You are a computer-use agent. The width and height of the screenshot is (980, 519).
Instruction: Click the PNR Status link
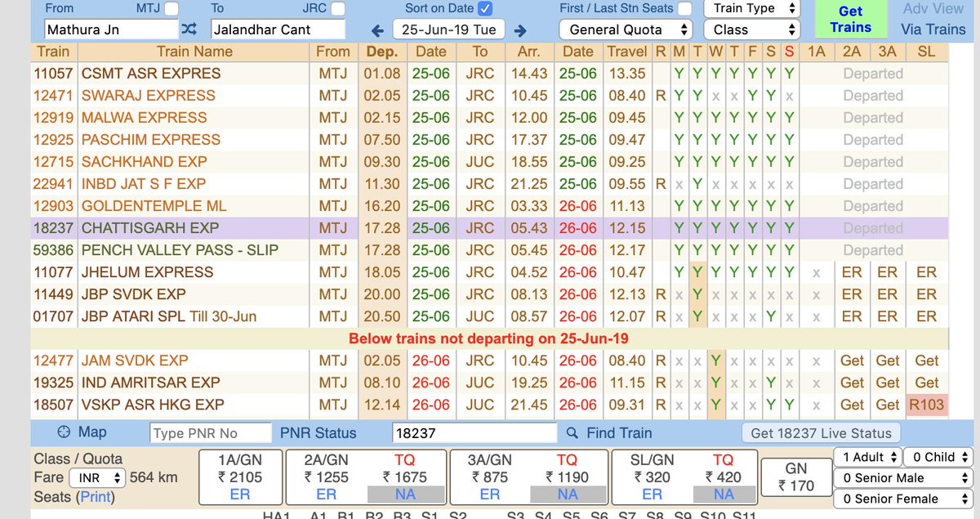pyautogui.click(x=318, y=433)
